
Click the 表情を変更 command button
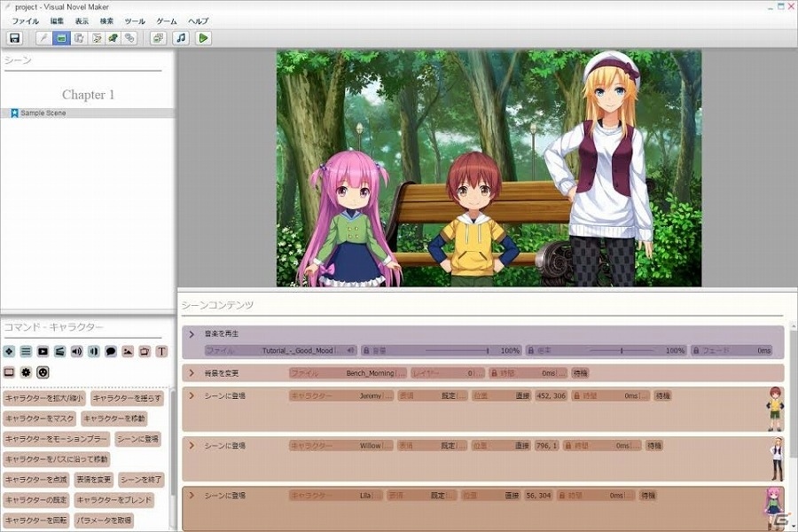94,480
